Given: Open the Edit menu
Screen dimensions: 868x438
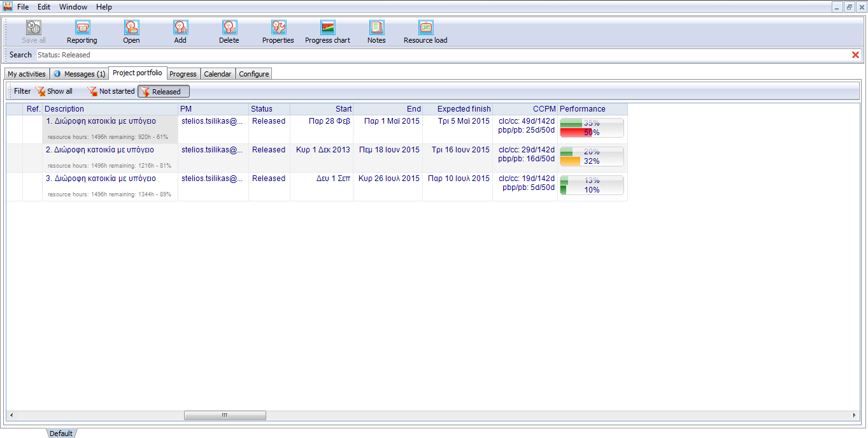Looking at the screenshot, I should pyautogui.click(x=44, y=7).
